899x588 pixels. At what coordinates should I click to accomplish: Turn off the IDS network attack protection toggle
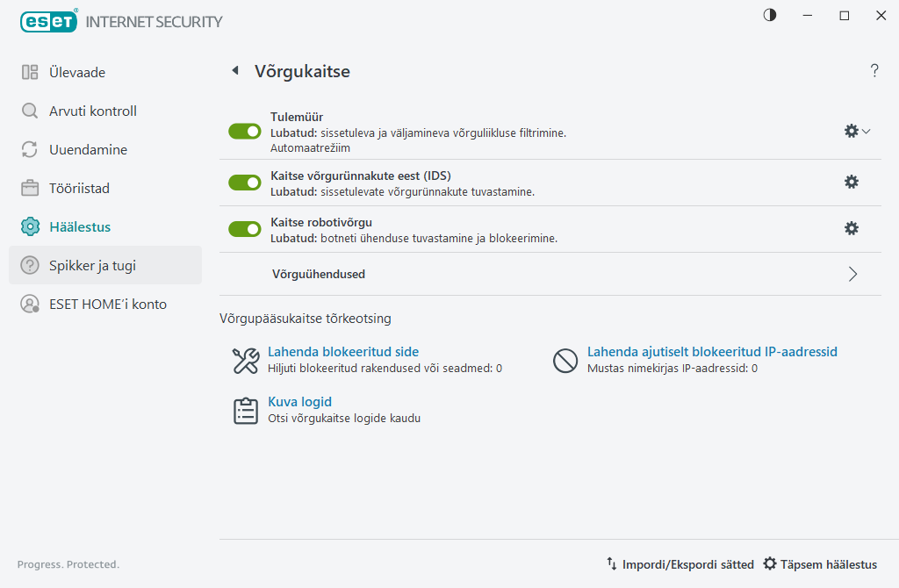[245, 183]
